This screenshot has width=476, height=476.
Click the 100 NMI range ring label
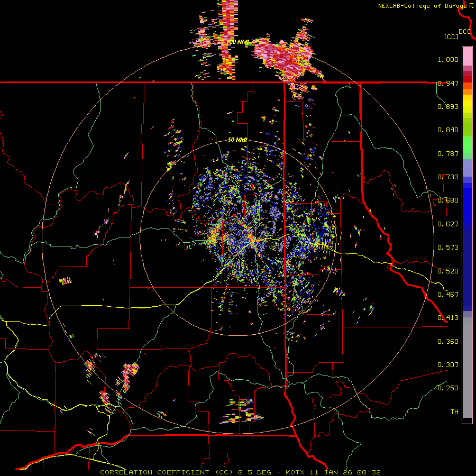238,42
